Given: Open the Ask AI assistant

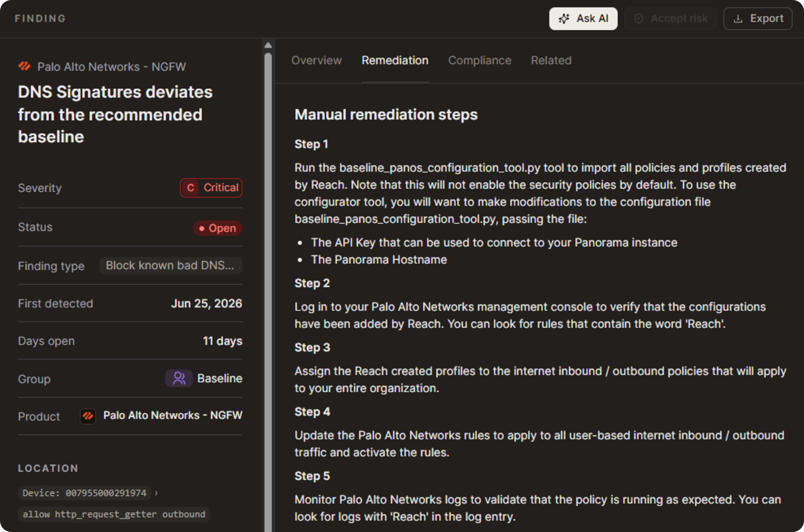Looking at the screenshot, I should [583, 19].
